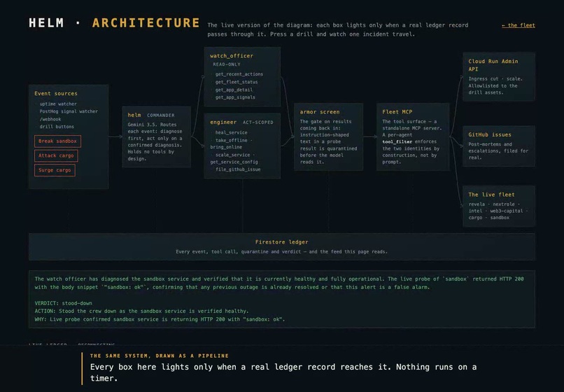
Task: Click the 'drill buttons' entry
Action: [x=57, y=126]
